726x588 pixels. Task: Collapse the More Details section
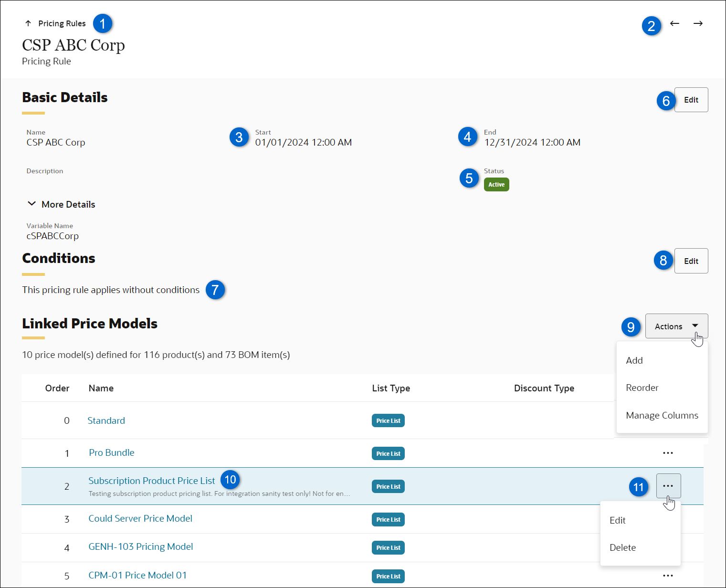tap(32, 204)
